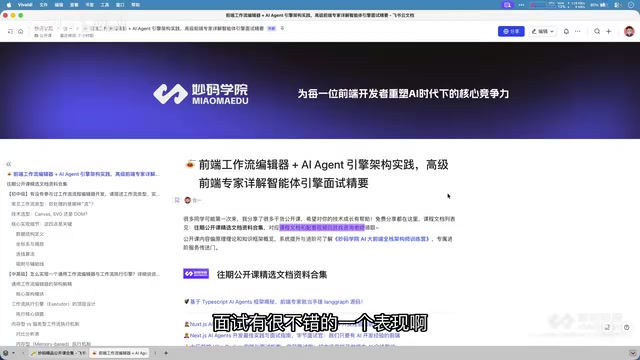Image resolution: width=640 pixels, height=360 pixels.
Task: Click the purple highlighted text link in intro paragraph
Action: [x=322, y=227]
